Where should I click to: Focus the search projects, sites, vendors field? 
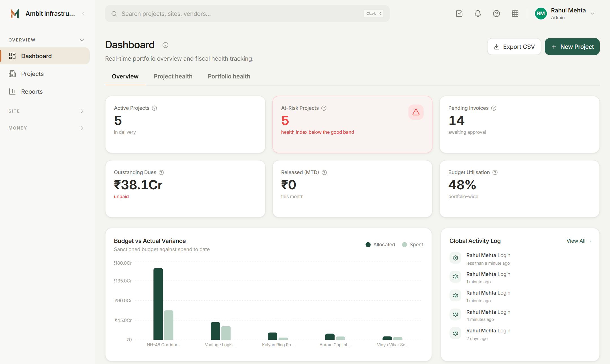click(247, 14)
